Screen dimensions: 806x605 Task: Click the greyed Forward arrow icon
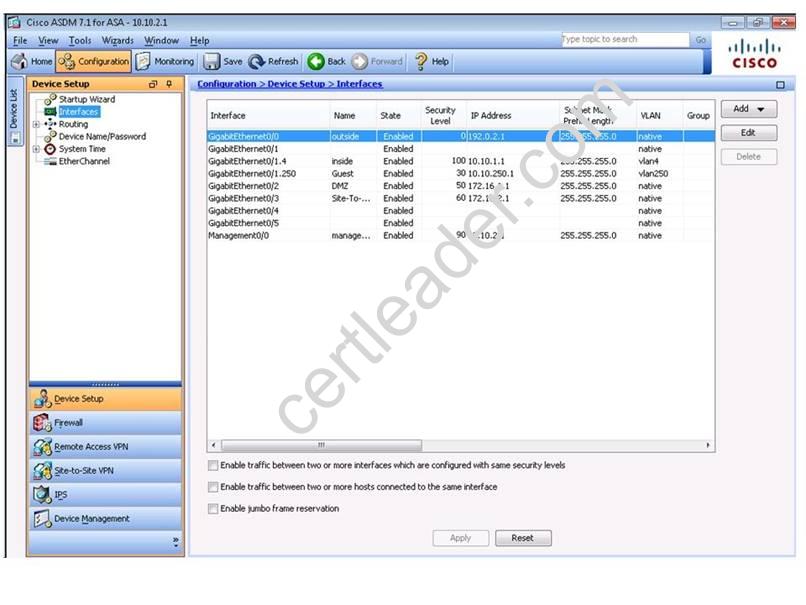click(359, 62)
